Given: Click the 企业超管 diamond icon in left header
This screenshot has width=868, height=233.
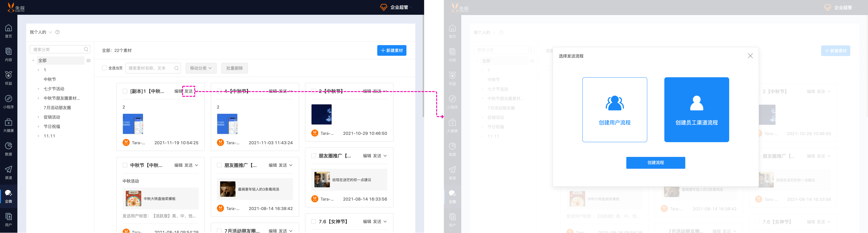Looking at the screenshot, I should (x=383, y=7).
